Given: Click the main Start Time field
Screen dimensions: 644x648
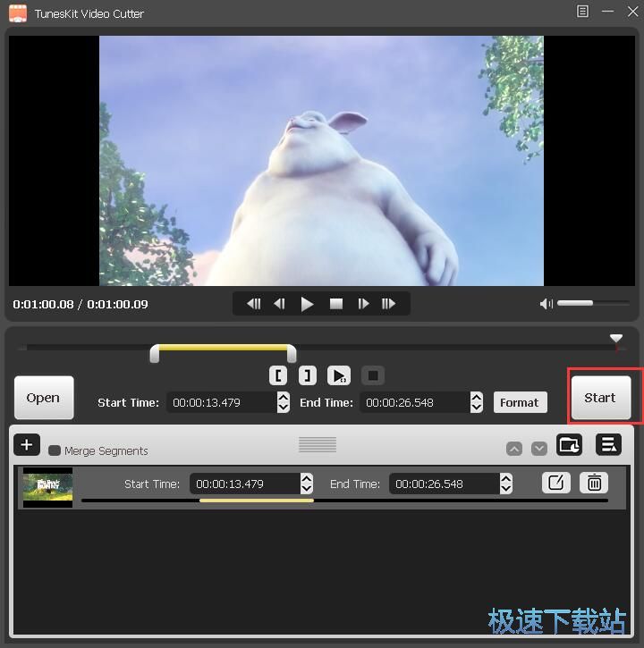Looking at the screenshot, I should [x=222, y=402].
